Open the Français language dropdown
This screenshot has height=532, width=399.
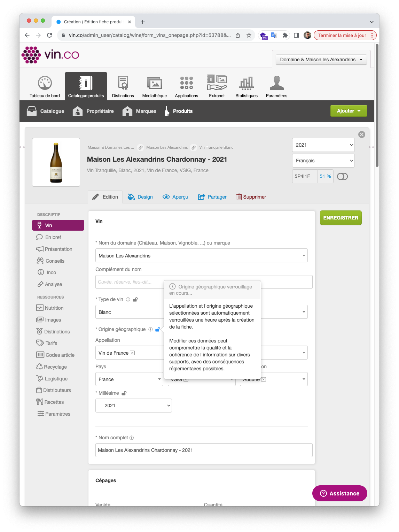(323, 161)
